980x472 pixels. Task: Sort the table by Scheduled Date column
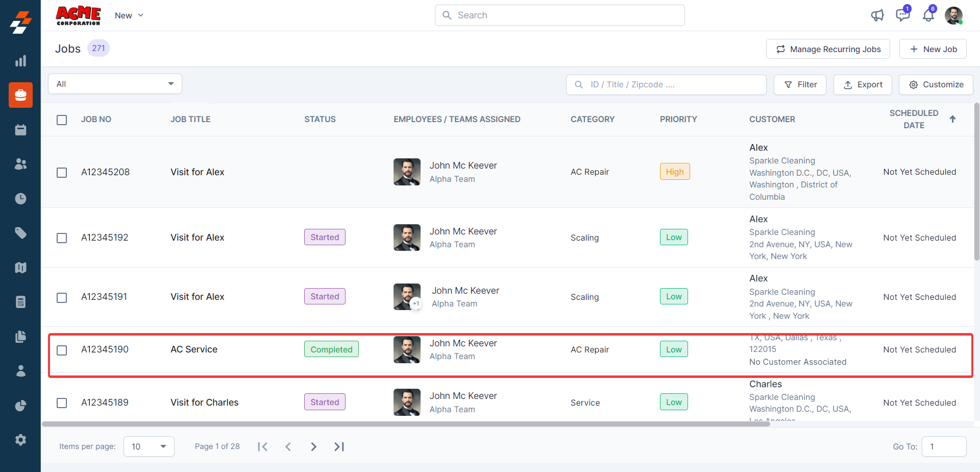click(x=952, y=119)
